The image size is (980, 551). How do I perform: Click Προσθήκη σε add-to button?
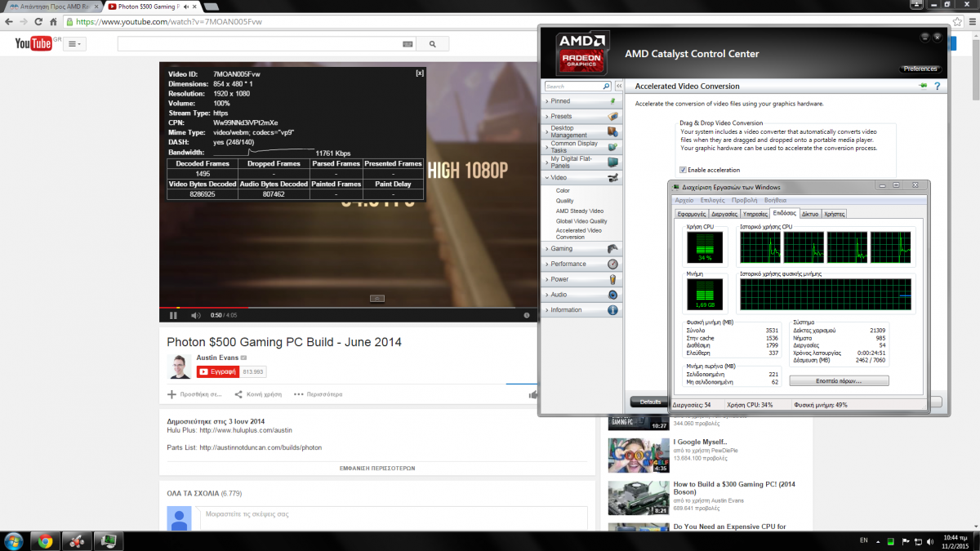[194, 394]
